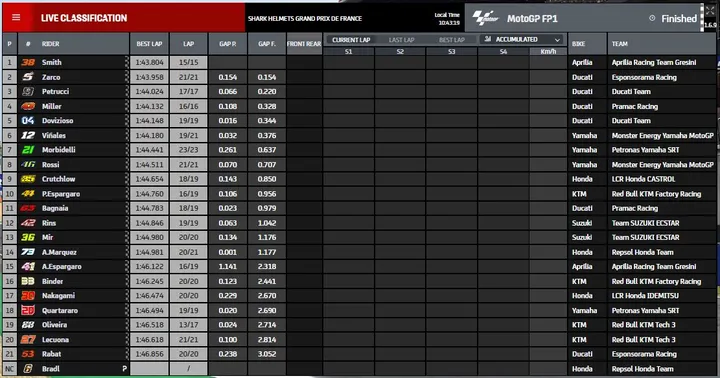The width and height of the screenshot is (720, 378).
Task: Click LCR Honda IDEMITSU team name
Action: pos(645,295)
